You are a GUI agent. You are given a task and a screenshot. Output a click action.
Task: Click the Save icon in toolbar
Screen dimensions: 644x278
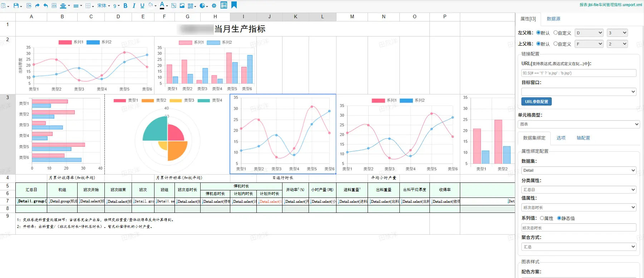coord(16,6)
